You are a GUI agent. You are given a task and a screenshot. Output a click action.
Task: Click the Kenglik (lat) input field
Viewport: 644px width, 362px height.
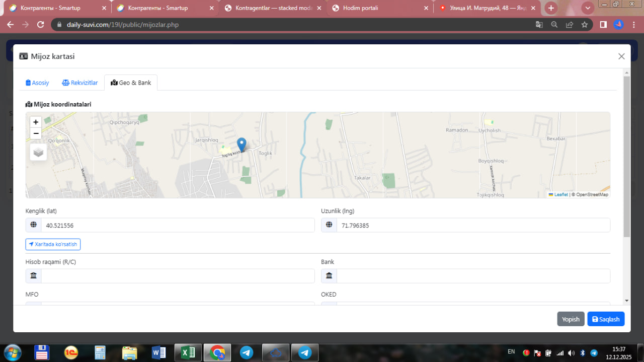point(177,226)
